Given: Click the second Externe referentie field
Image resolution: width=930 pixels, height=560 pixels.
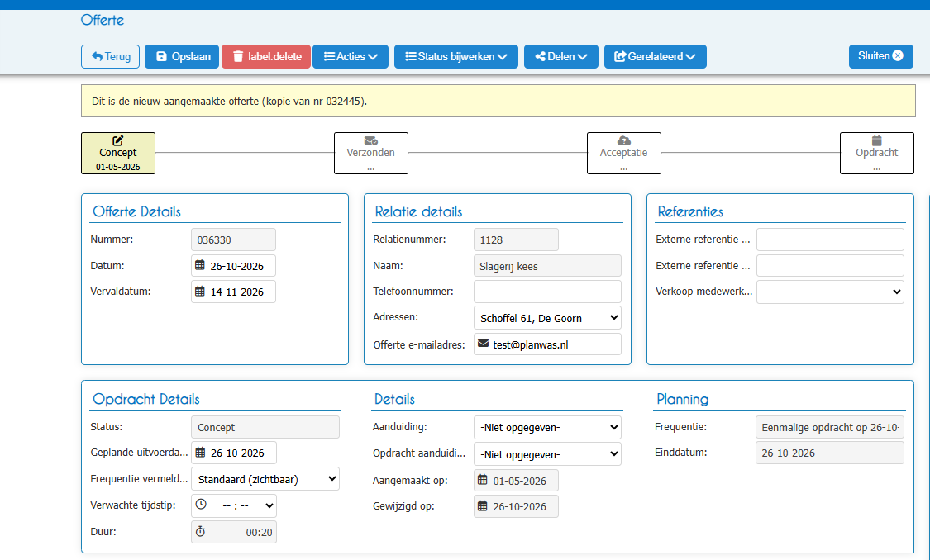Looking at the screenshot, I should [x=830, y=265].
